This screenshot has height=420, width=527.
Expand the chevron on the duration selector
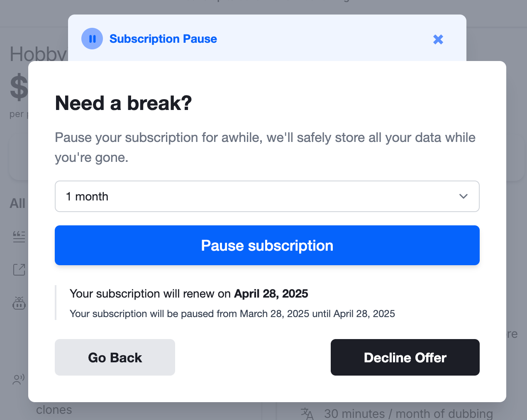(x=464, y=196)
